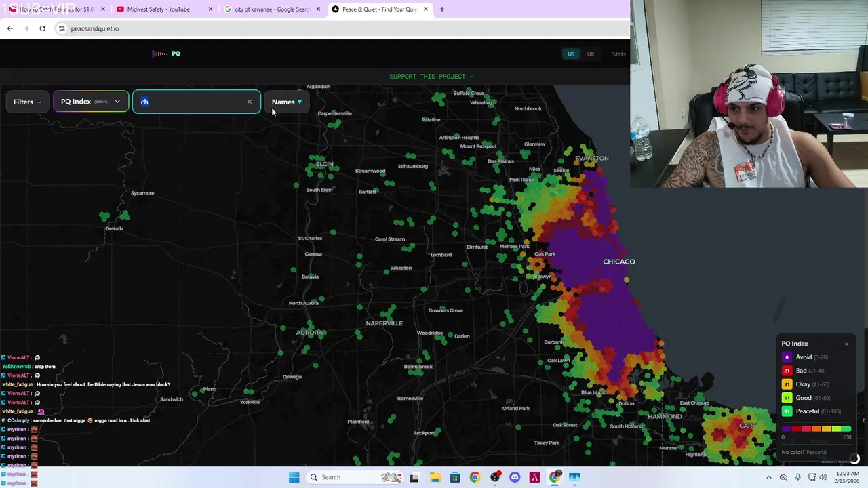Click the Sycamore map label

coord(142,193)
